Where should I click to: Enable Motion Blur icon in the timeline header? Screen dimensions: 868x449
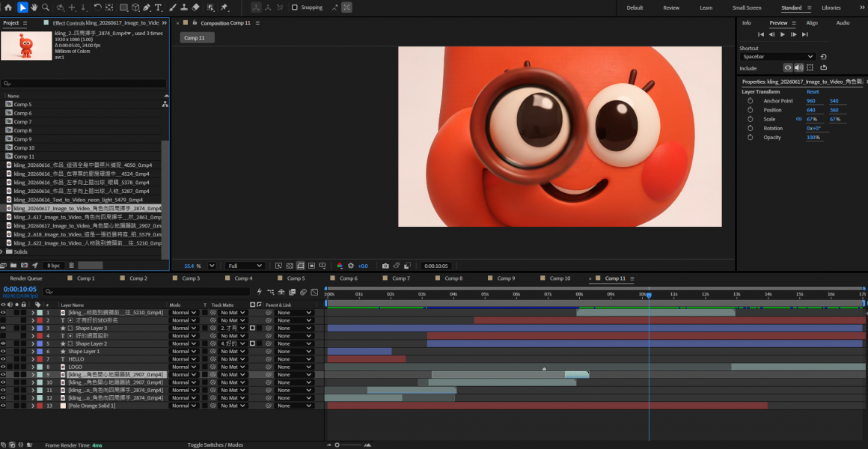click(x=303, y=292)
